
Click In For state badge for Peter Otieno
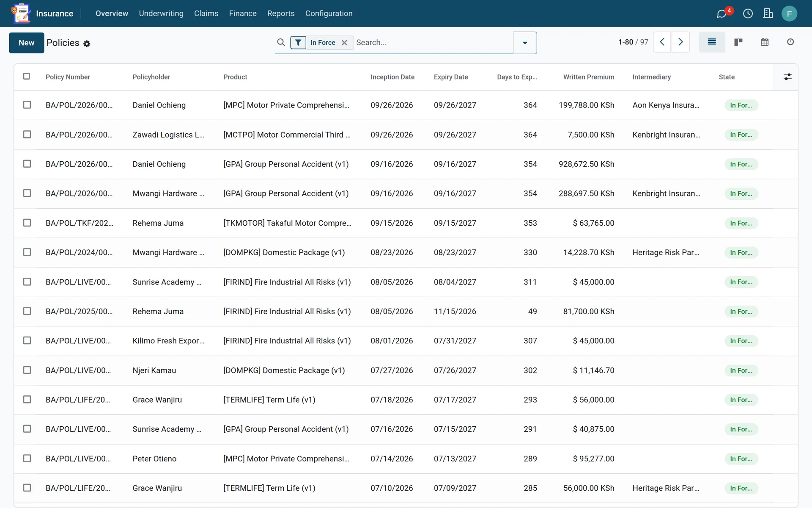pos(741,459)
